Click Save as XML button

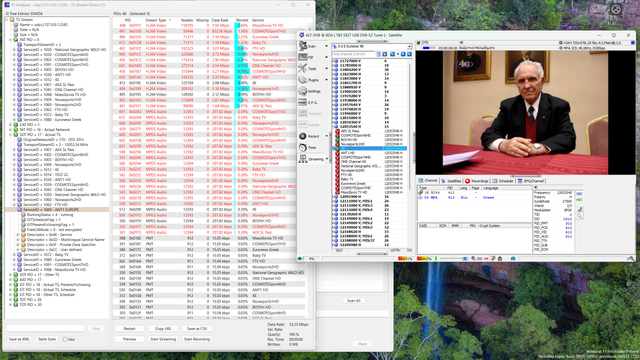19,339
